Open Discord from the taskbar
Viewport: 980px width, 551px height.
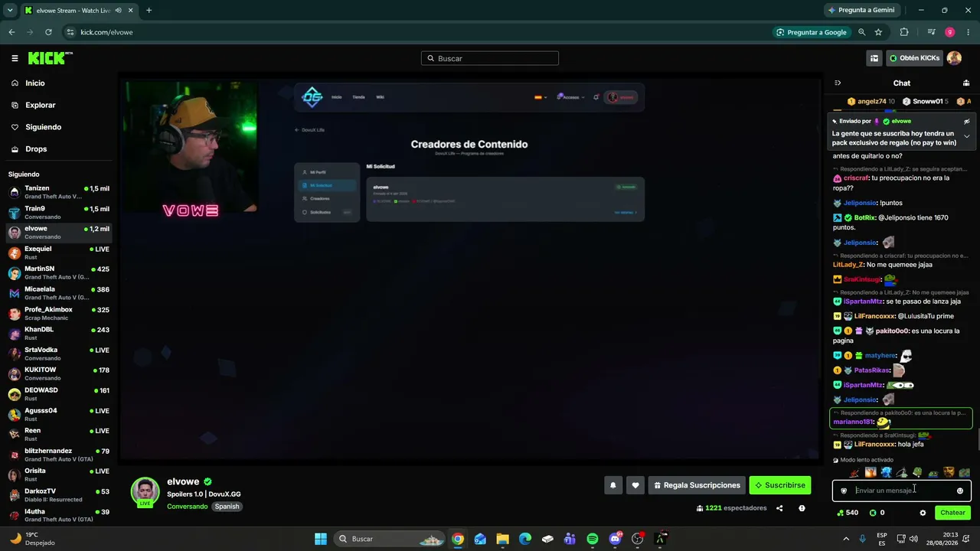pos(615,539)
